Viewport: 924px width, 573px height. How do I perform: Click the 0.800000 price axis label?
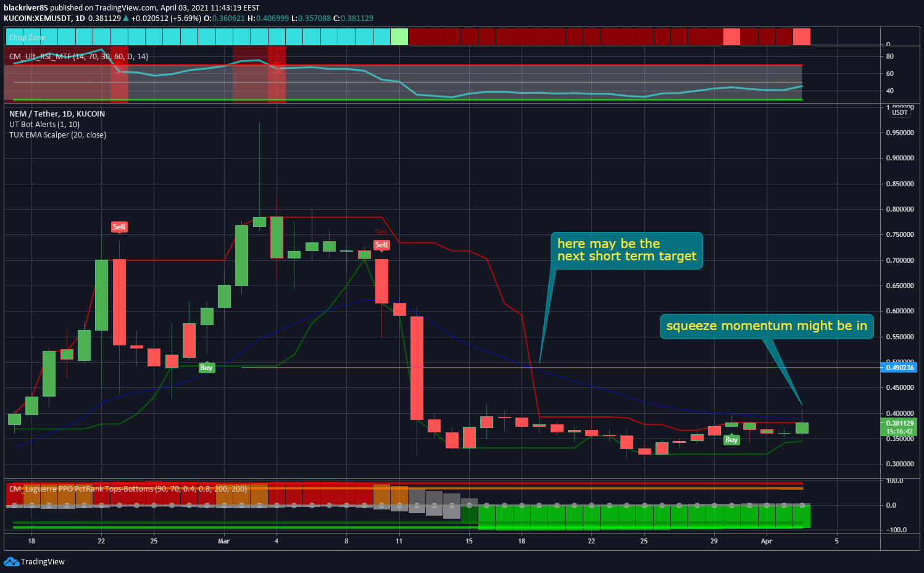point(900,210)
